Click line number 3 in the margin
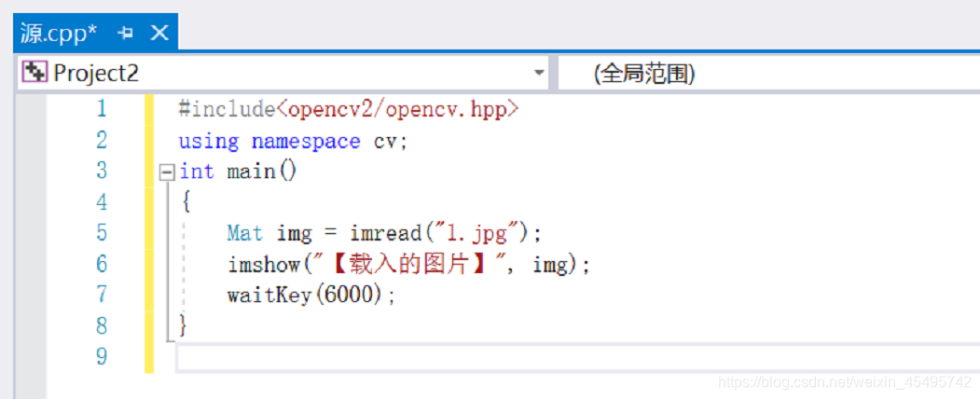This screenshot has height=399, width=980. [x=101, y=171]
